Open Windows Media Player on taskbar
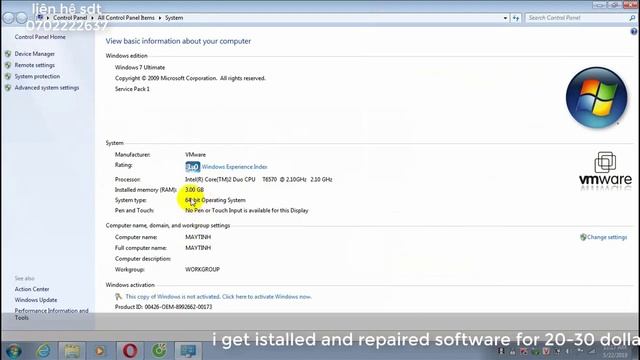 [100, 351]
